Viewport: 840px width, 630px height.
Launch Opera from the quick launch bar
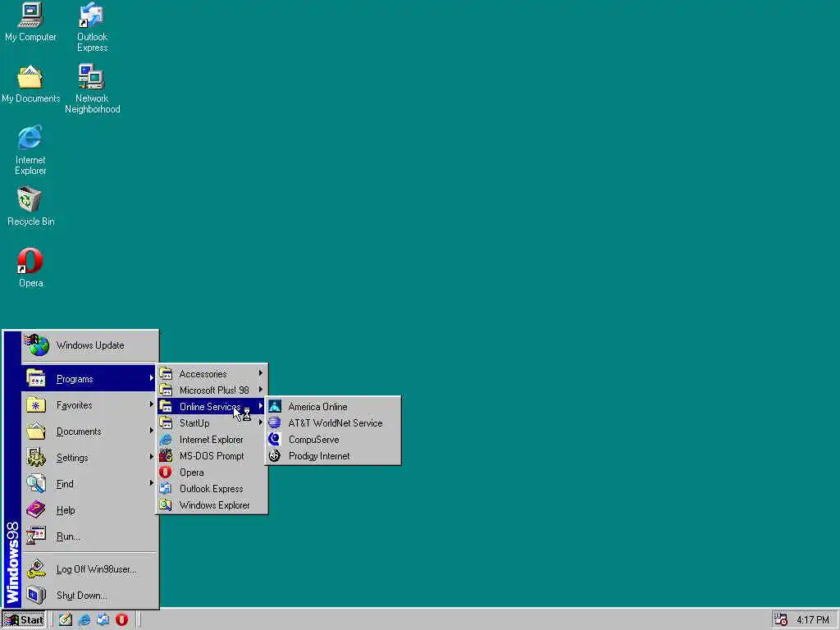point(121,620)
